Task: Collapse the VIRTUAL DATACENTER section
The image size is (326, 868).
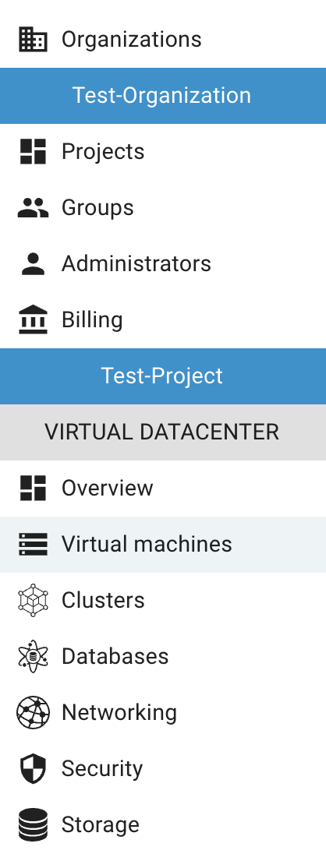Action: [163, 432]
